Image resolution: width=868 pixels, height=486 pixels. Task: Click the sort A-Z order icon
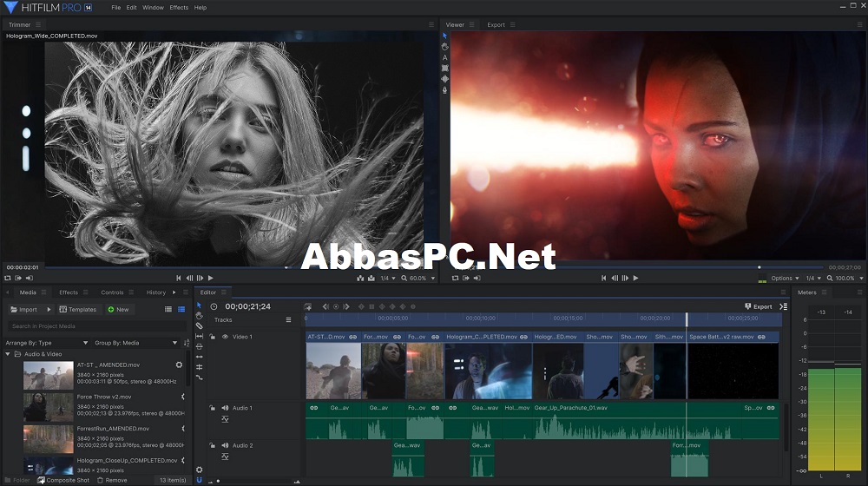tap(187, 343)
